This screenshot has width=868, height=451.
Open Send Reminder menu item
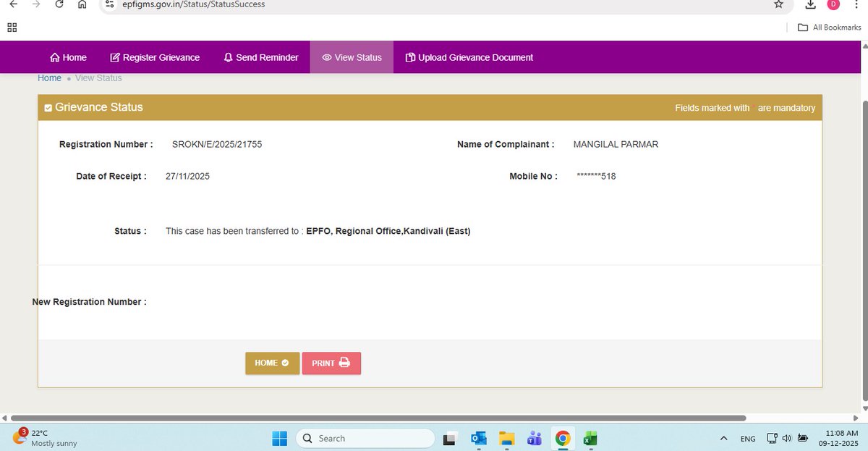[261, 57]
